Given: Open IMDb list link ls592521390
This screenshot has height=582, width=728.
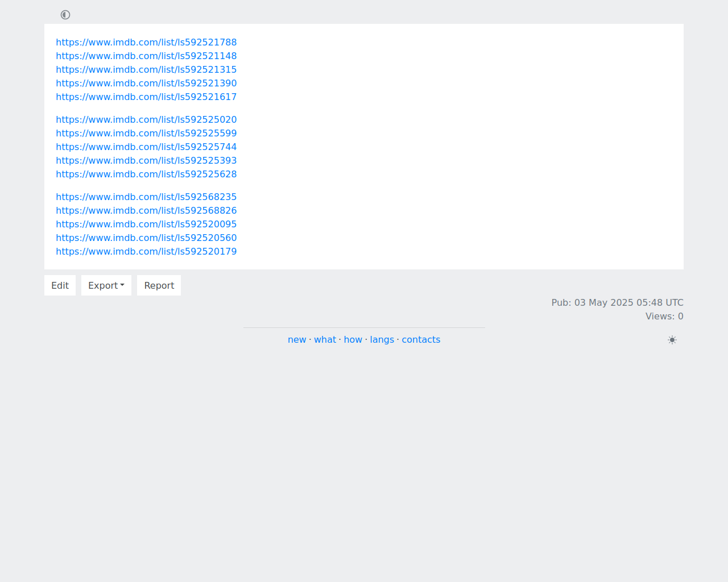Looking at the screenshot, I should [146, 83].
